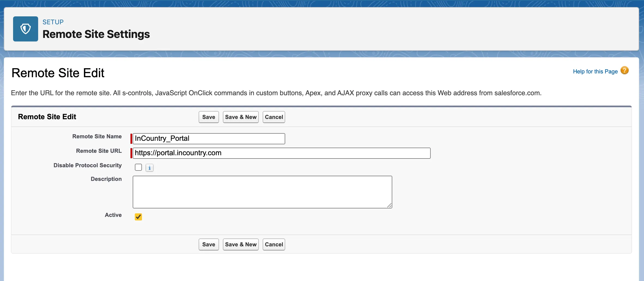Uncheck the Active checkbox

coord(138,217)
